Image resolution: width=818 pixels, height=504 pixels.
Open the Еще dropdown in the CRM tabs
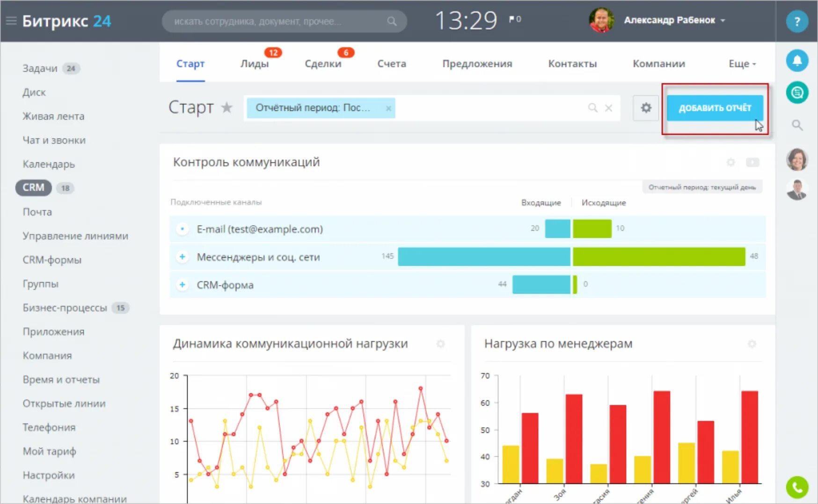coord(742,64)
